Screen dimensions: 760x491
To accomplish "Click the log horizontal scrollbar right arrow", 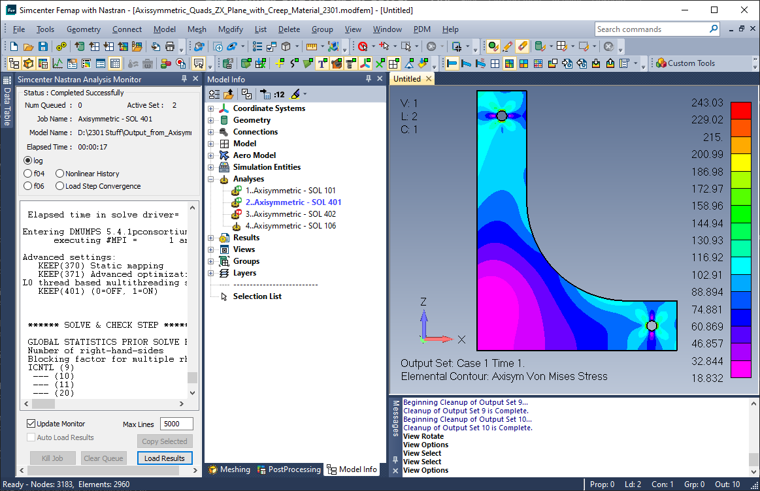I will tap(181, 403).
